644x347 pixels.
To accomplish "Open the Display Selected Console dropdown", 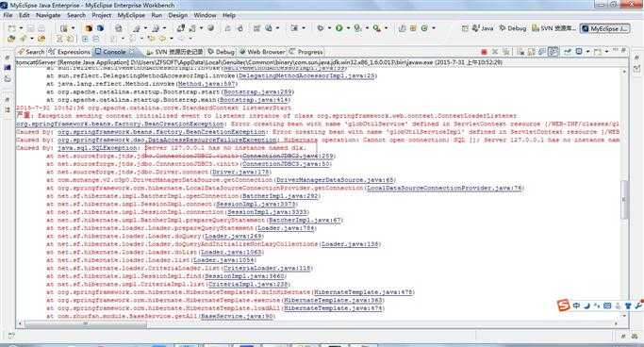I will point(587,52).
